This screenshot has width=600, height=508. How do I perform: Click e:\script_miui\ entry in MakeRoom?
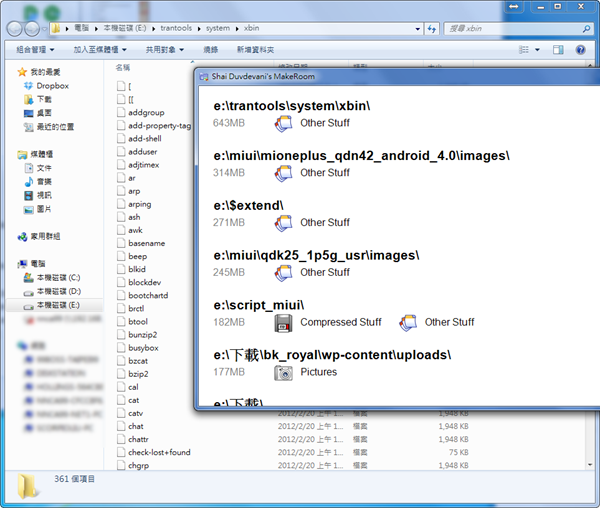259,305
